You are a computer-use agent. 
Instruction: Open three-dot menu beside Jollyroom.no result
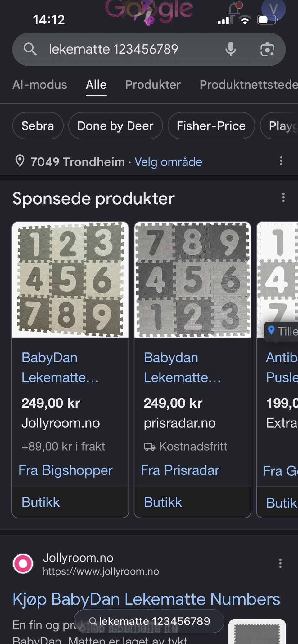[280, 563]
